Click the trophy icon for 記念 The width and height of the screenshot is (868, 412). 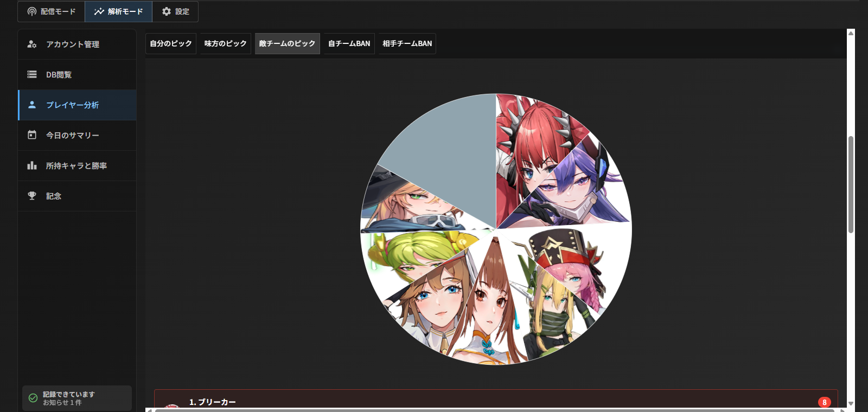32,196
